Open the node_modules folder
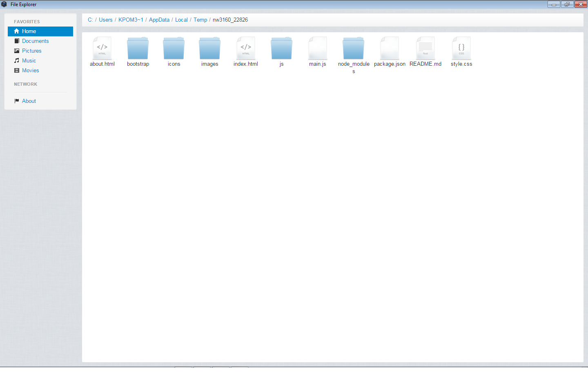588x383 pixels. [354, 49]
